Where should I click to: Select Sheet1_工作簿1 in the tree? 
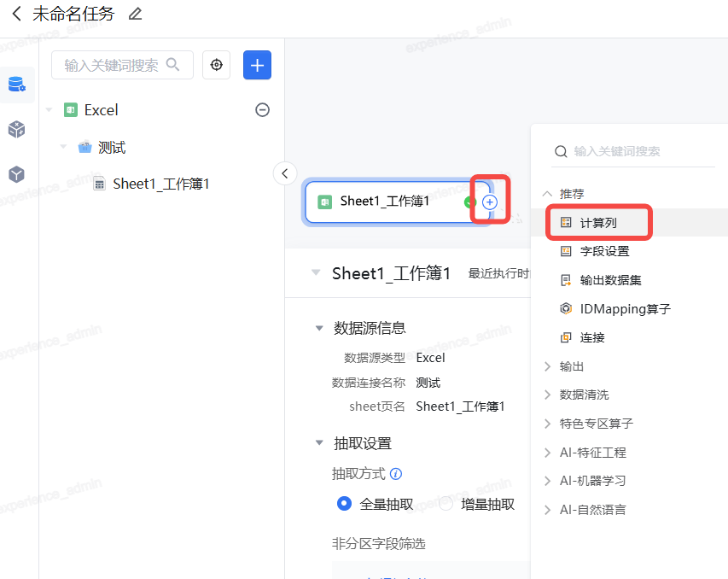tap(160, 184)
